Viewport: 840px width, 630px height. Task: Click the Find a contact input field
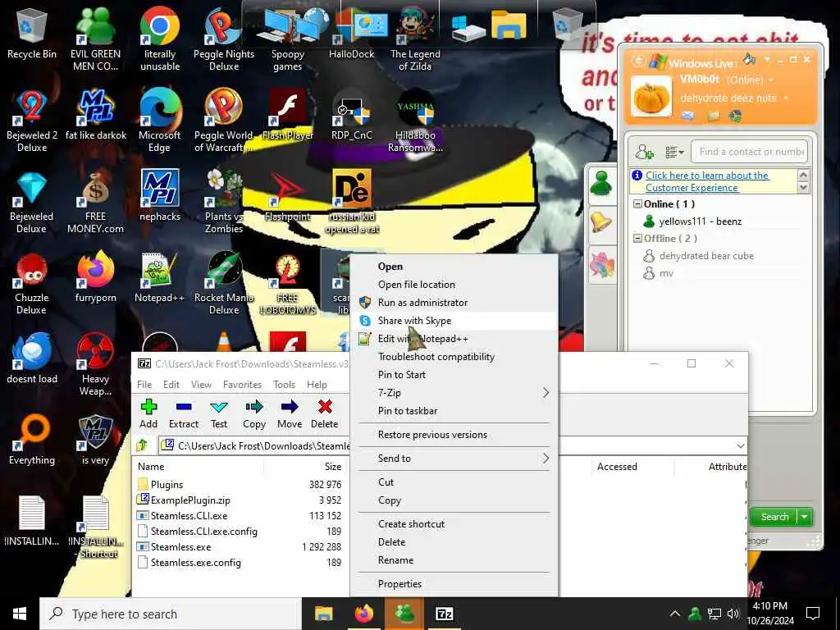(749, 152)
